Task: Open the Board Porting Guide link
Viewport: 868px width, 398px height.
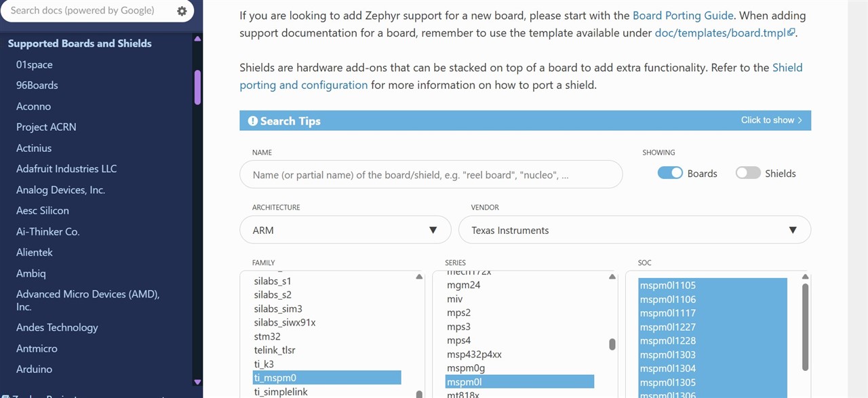Action: point(683,15)
